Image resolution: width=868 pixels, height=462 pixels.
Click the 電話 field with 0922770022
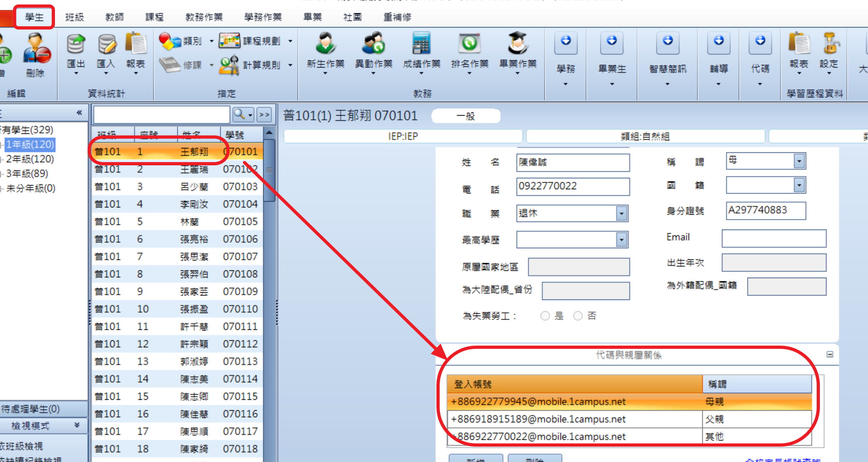pos(573,186)
